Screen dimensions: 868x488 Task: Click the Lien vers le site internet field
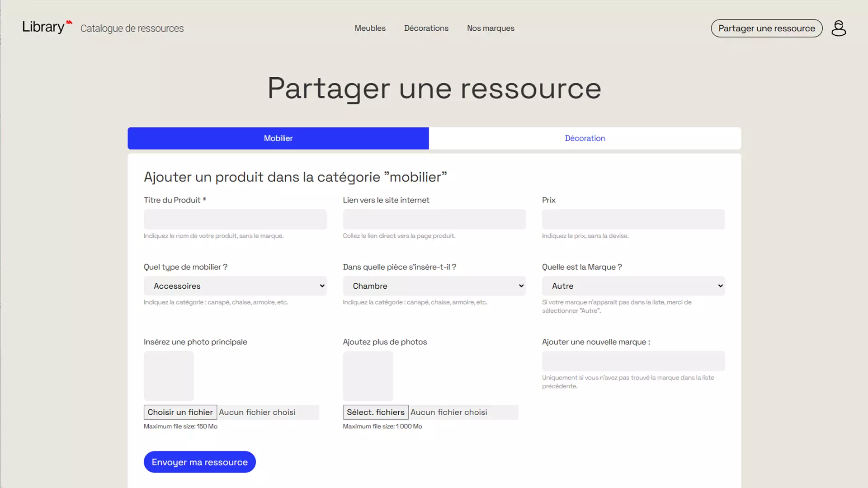pos(434,219)
